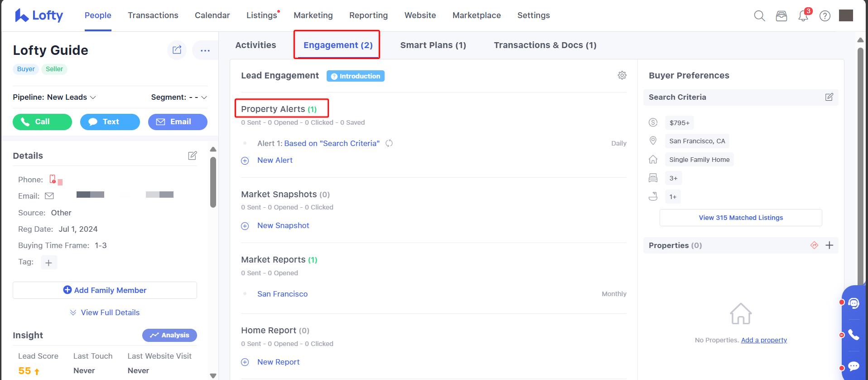Screen dimensions: 868x380
Task: Click the Email button
Action: 178,122
